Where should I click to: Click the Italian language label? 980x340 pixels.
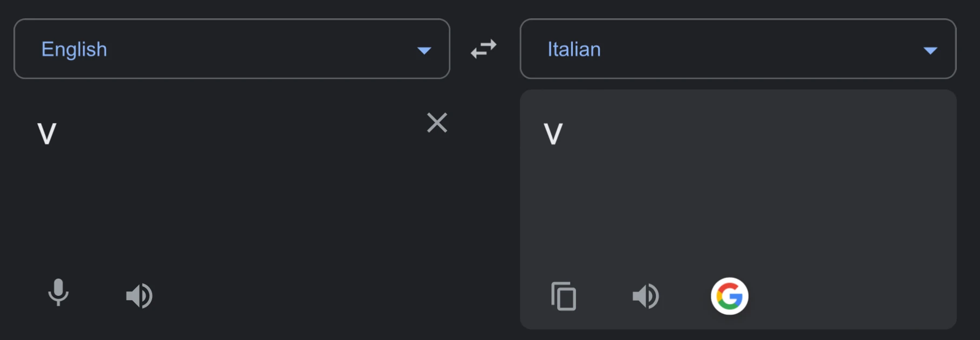pyautogui.click(x=574, y=50)
